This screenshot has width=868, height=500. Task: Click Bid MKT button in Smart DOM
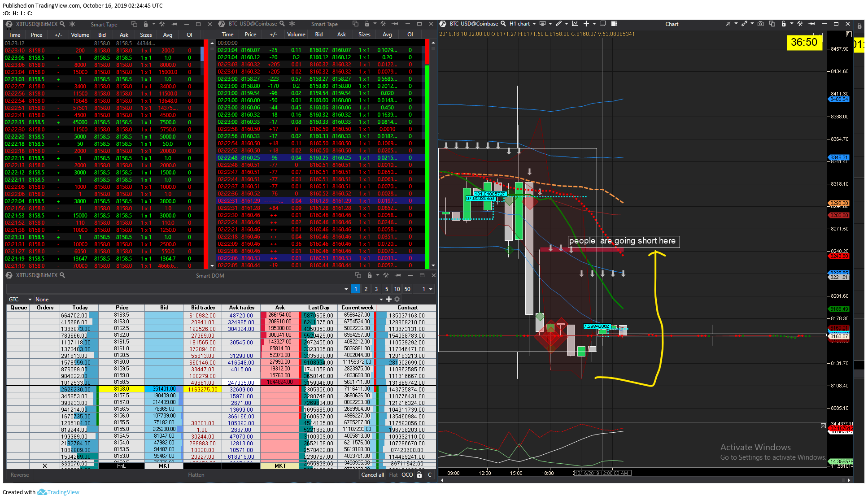tap(164, 466)
